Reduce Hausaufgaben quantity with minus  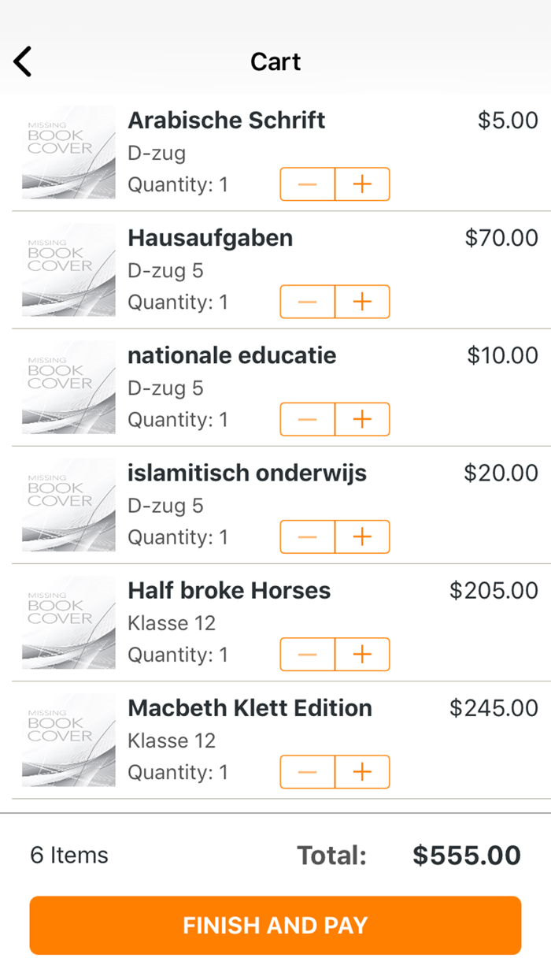(308, 302)
